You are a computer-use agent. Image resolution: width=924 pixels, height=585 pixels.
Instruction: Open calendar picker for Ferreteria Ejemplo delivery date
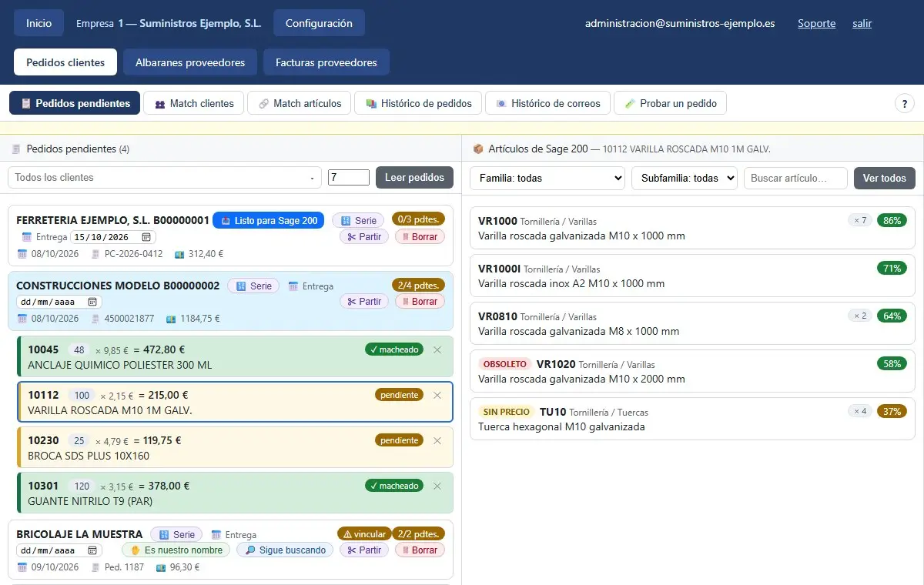(x=146, y=237)
